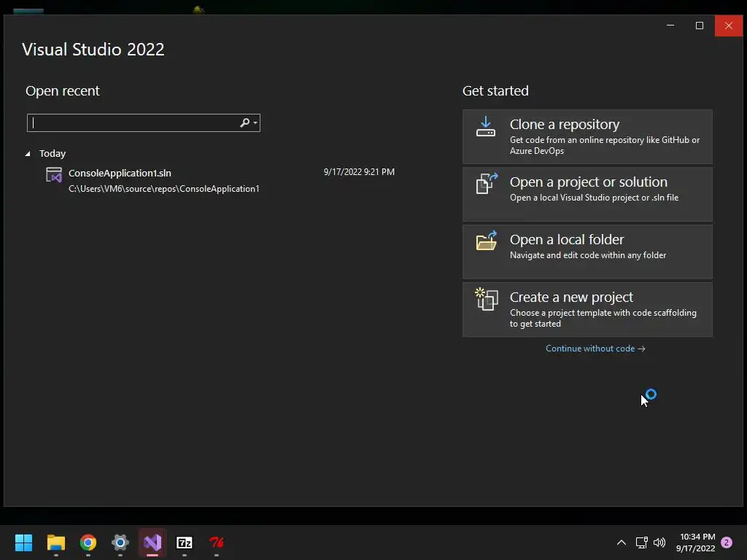Click the Clone a repository download icon
This screenshot has height=560, width=747.
pyautogui.click(x=485, y=126)
